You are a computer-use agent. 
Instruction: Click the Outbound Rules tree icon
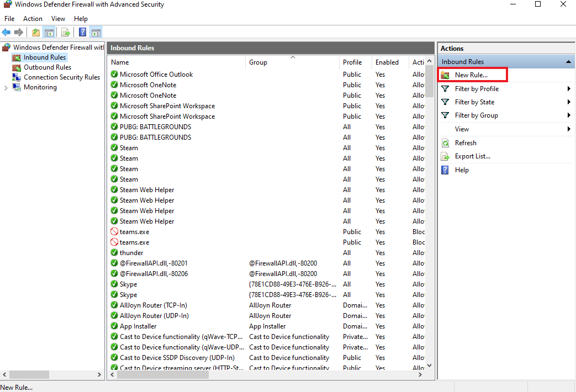tap(17, 67)
